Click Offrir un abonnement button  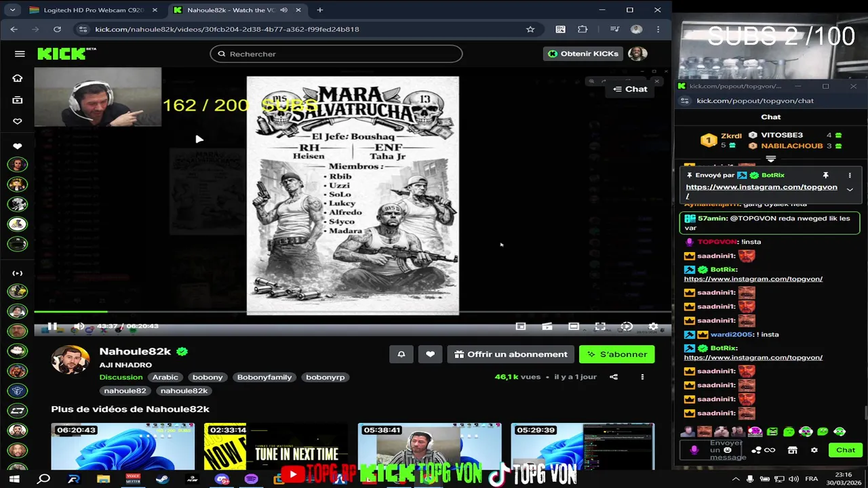click(511, 354)
